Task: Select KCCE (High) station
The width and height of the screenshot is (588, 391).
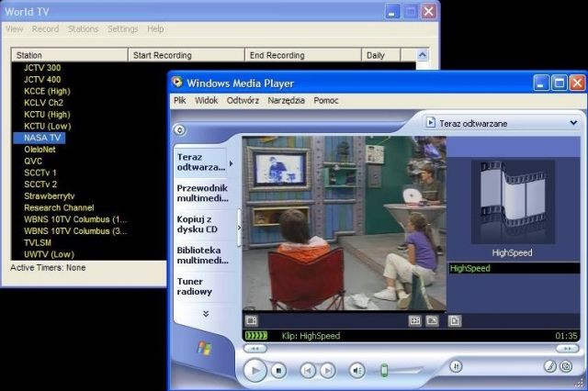Action: click(x=47, y=91)
